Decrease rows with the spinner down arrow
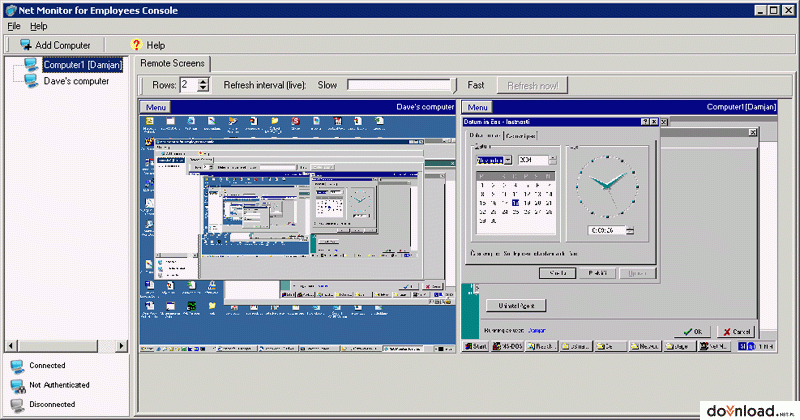The width and height of the screenshot is (800, 420). (203, 88)
